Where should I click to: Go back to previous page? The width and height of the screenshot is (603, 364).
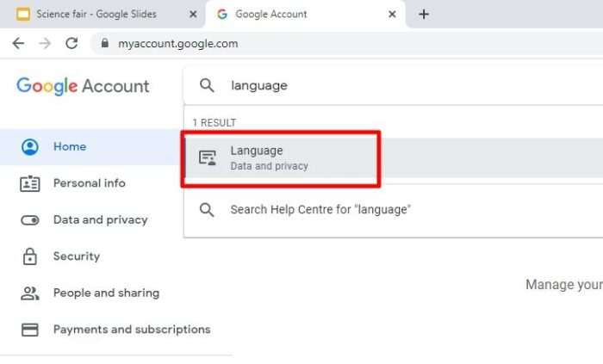coord(18,43)
